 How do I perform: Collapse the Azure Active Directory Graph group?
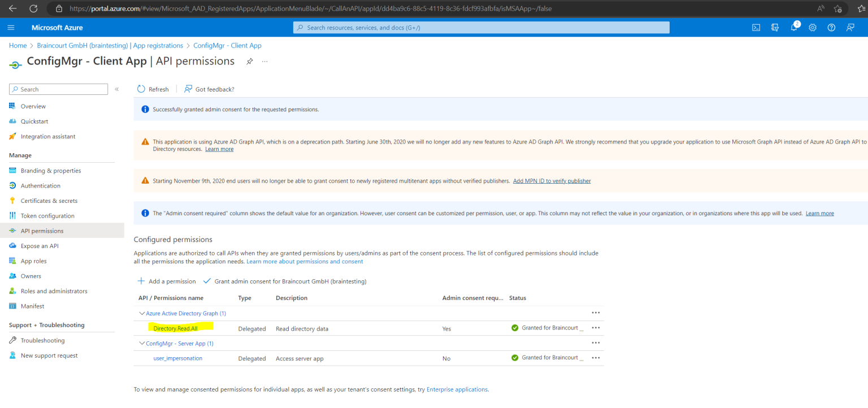(141, 313)
